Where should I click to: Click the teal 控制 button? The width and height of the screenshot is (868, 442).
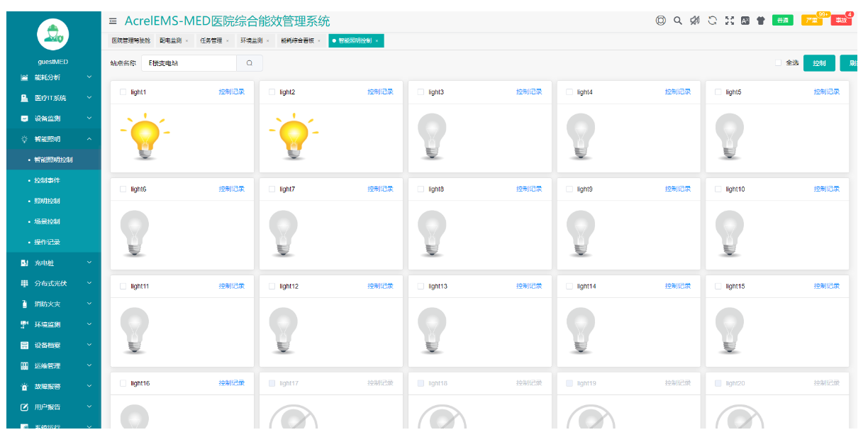(819, 63)
